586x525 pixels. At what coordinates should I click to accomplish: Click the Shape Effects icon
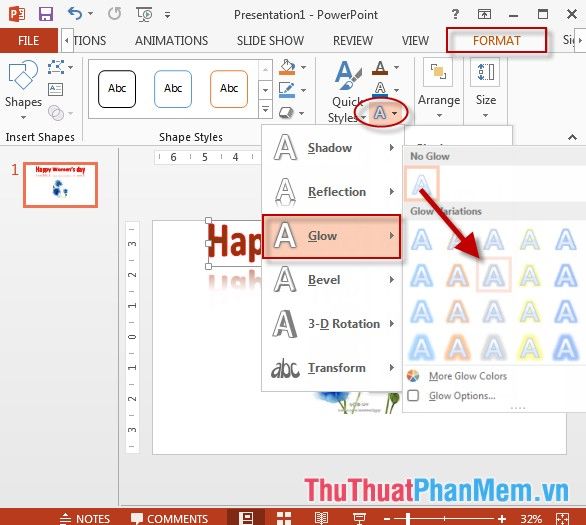click(287, 112)
